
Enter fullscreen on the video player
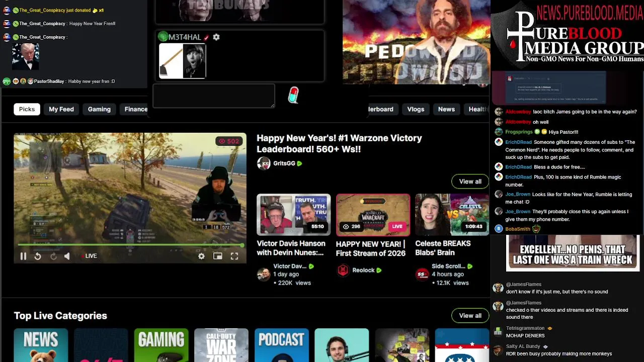coord(234,256)
